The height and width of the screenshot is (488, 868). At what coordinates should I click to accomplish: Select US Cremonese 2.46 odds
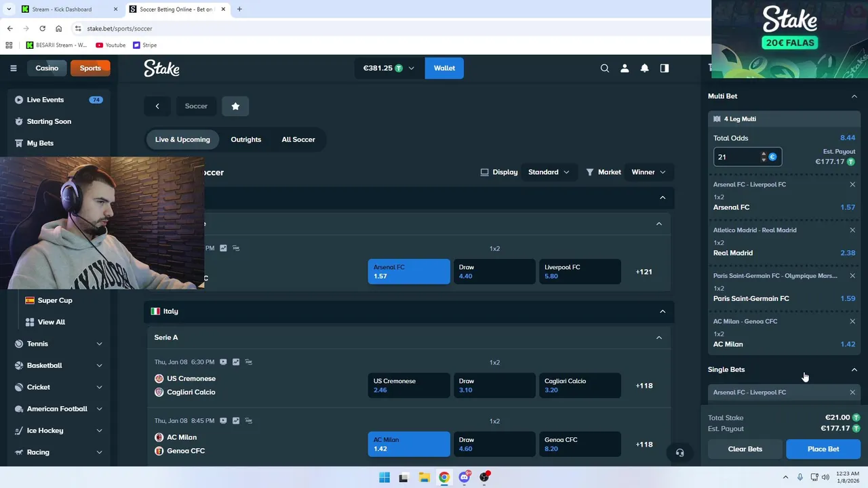[409, 386]
